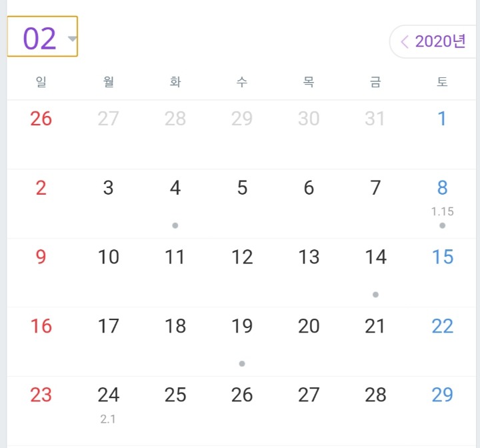Click the dropdown arrow beside month 02
This screenshot has height=448, width=480.
tap(72, 38)
